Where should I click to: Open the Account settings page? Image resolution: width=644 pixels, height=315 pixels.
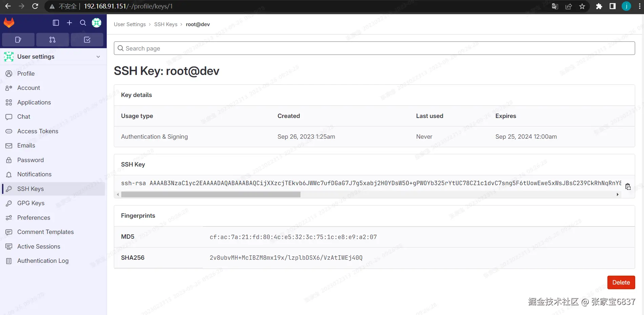tap(54, 88)
